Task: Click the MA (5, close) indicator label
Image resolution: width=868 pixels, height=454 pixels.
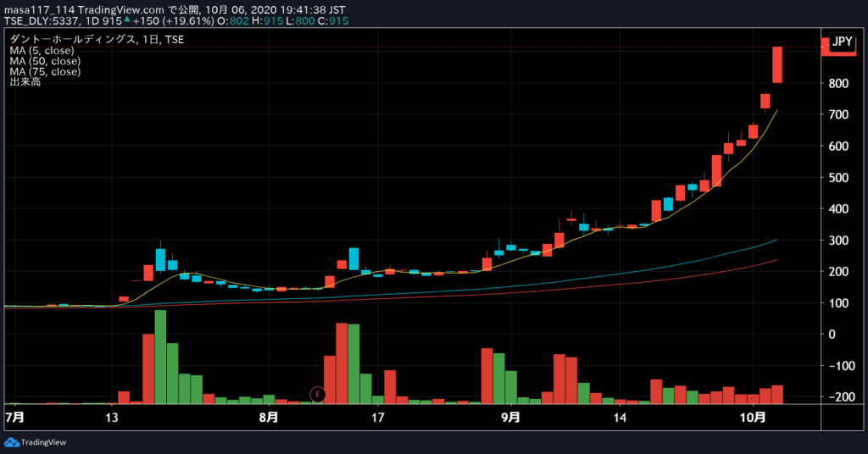Action: coord(42,50)
